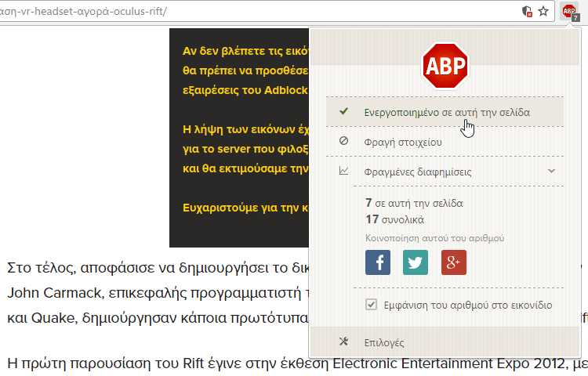Share blocked count on Facebook
Screen dimensions: 588x376
[379, 262]
